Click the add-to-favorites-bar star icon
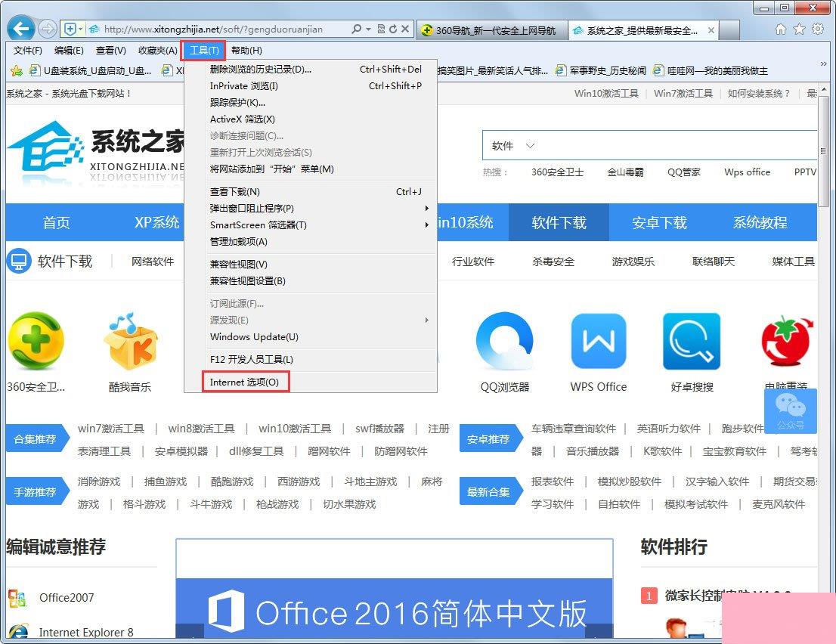This screenshot has height=644, width=836. tap(17, 70)
